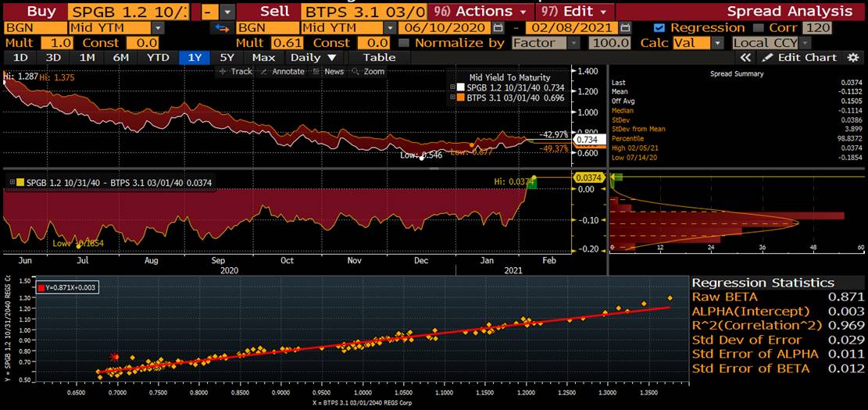Click the red regression line legend swatch
The width and height of the screenshot is (868, 410).
click(41, 287)
